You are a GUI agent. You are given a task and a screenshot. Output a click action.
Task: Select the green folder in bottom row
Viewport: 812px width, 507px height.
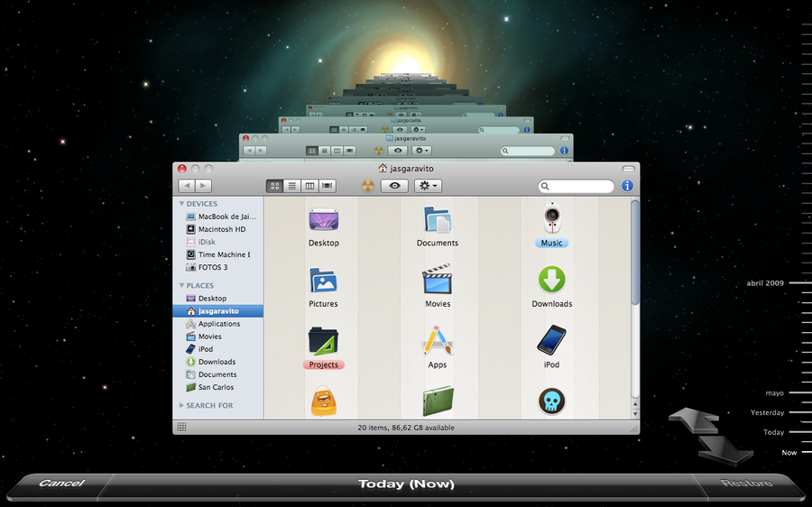coord(438,401)
